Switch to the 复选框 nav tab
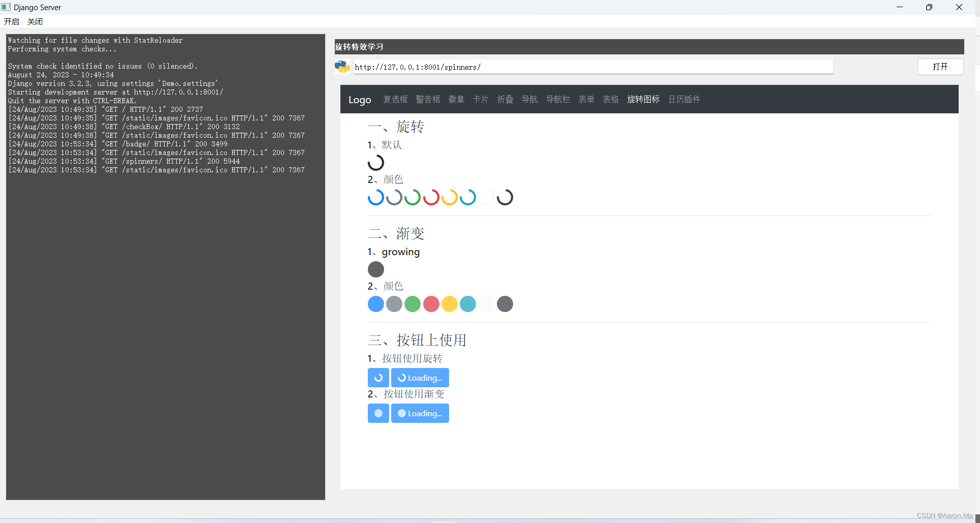Image resolution: width=980 pixels, height=523 pixels. (395, 99)
